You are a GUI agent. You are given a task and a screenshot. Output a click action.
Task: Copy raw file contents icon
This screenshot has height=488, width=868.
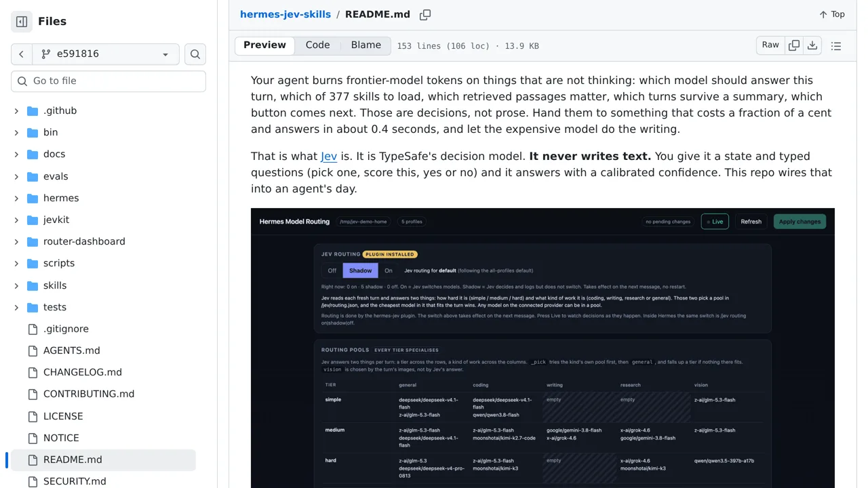(x=794, y=45)
